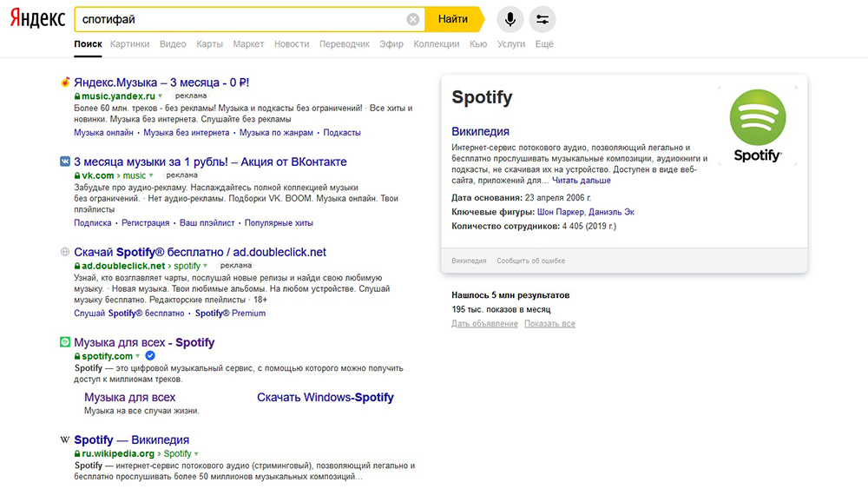This screenshot has height=489, width=868.
Task: Go to the Переводчик tab
Action: click(344, 43)
